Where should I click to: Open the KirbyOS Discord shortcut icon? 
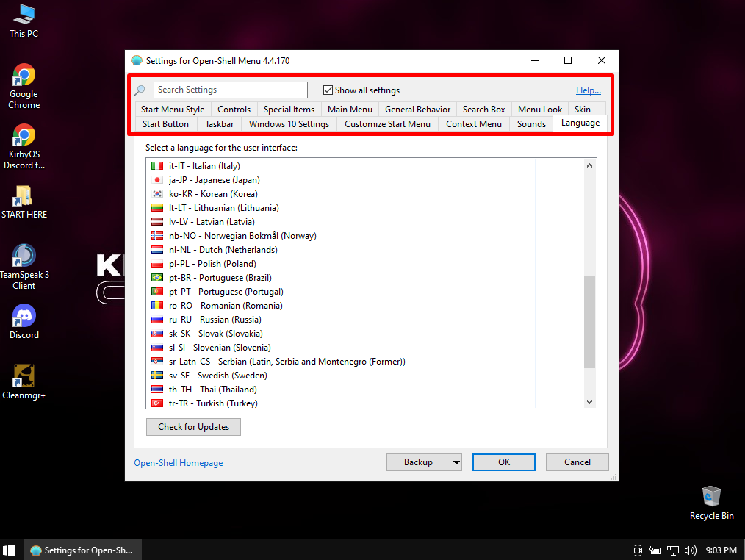point(24,147)
